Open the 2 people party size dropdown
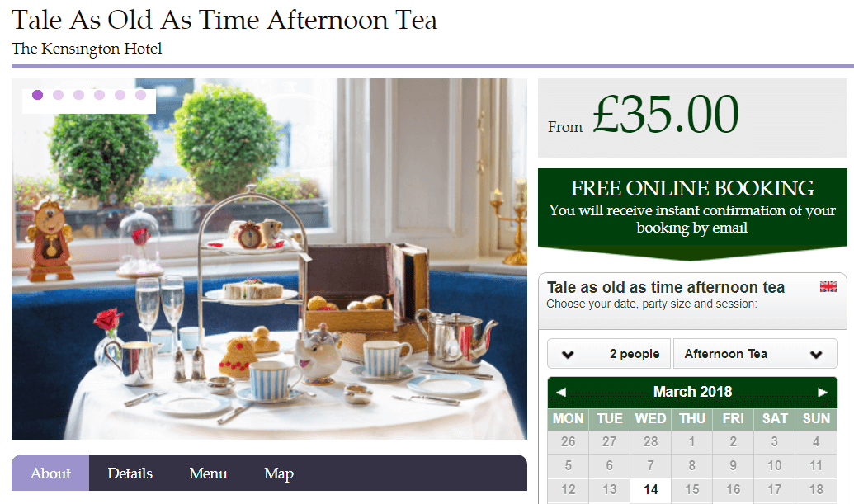Screen dimensions: 854x504 tap(609, 354)
